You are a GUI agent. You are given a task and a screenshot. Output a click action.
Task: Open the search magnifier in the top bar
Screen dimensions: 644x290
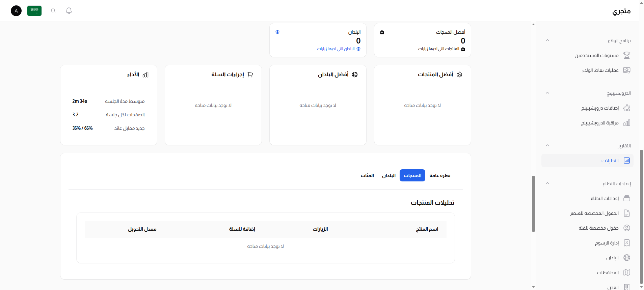(53, 10)
